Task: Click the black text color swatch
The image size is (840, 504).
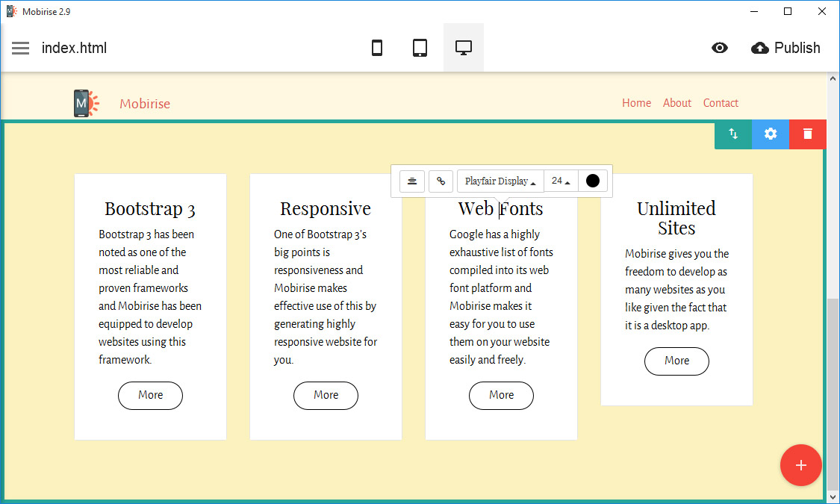Action: [593, 181]
